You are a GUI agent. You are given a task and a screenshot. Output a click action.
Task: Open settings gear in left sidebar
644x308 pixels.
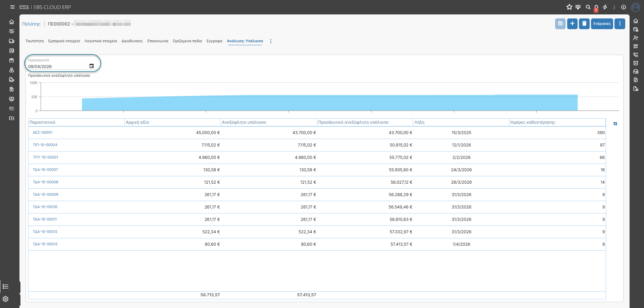pyautogui.click(x=5, y=299)
